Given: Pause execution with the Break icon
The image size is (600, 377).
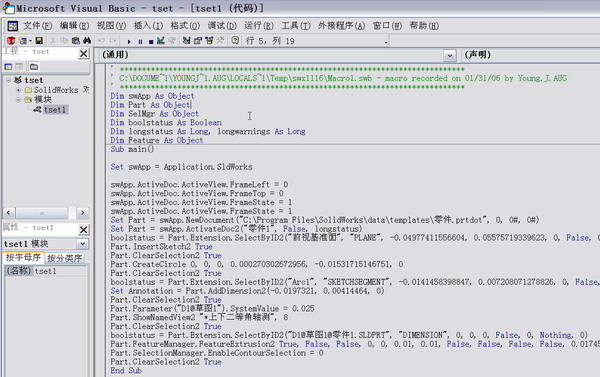Looking at the screenshot, I should click(x=140, y=41).
